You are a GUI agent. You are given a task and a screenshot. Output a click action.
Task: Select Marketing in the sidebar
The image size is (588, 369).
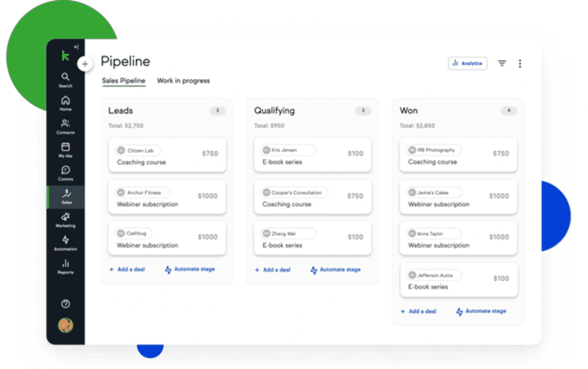tap(65, 220)
